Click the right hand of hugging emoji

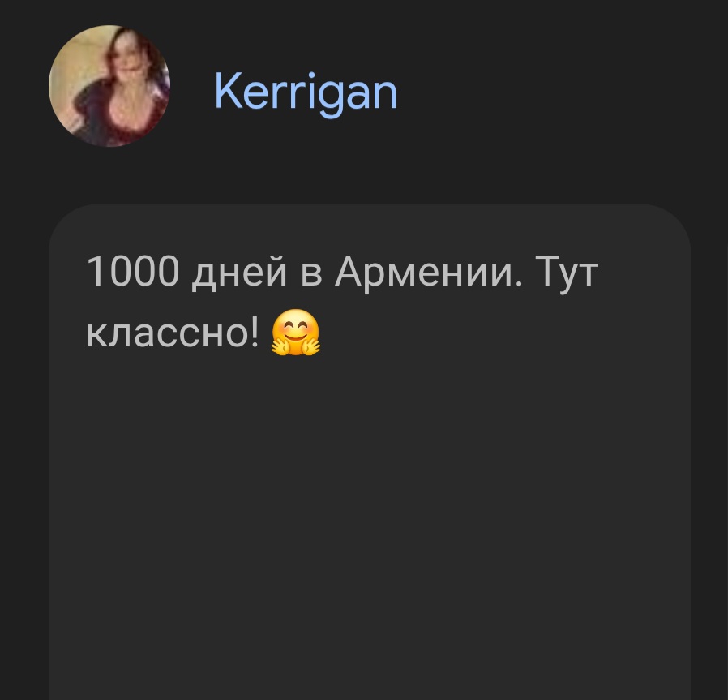pyautogui.click(x=310, y=346)
